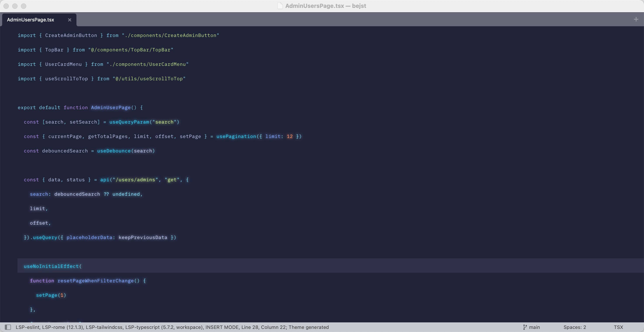The width and height of the screenshot is (644, 332).
Task: Click the "/users/admins" string
Action: point(135,180)
